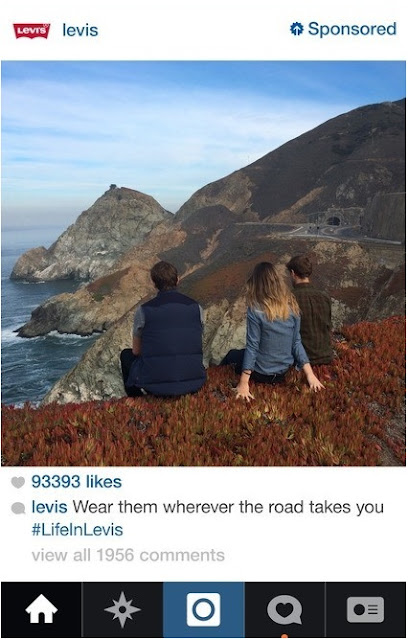Open the Activity heart speech bubble tab
The width and height of the screenshot is (408, 640).
pyautogui.click(x=284, y=610)
